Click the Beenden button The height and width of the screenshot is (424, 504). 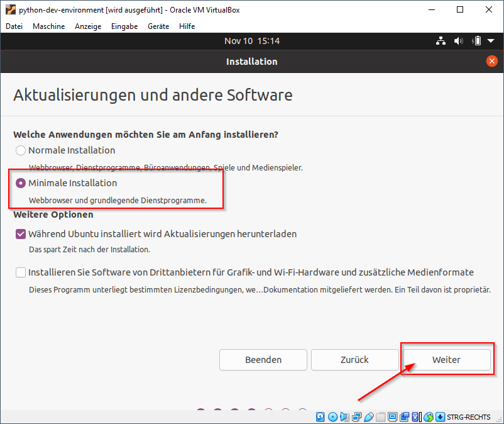coord(263,359)
